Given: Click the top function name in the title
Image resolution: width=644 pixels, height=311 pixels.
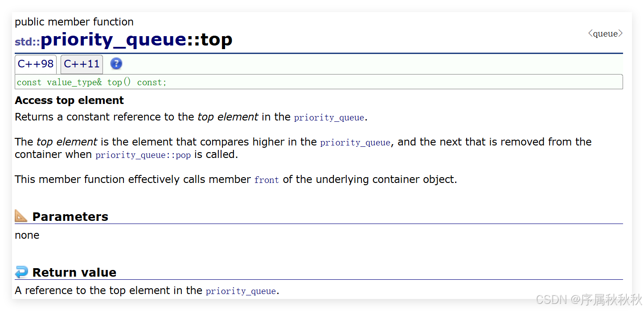Looking at the screenshot, I should point(216,40).
